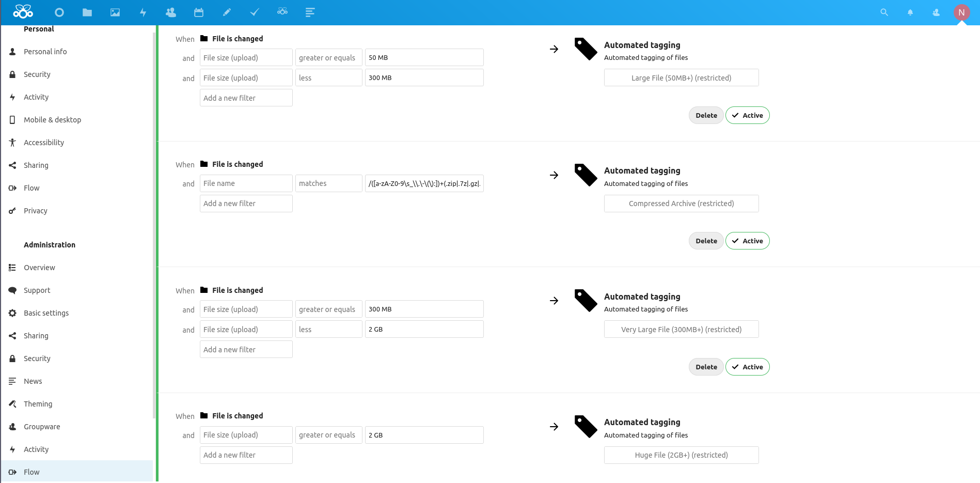The width and height of the screenshot is (980, 483).
Task: Open the Huge File (2GB+) tag selector
Action: coord(681,455)
